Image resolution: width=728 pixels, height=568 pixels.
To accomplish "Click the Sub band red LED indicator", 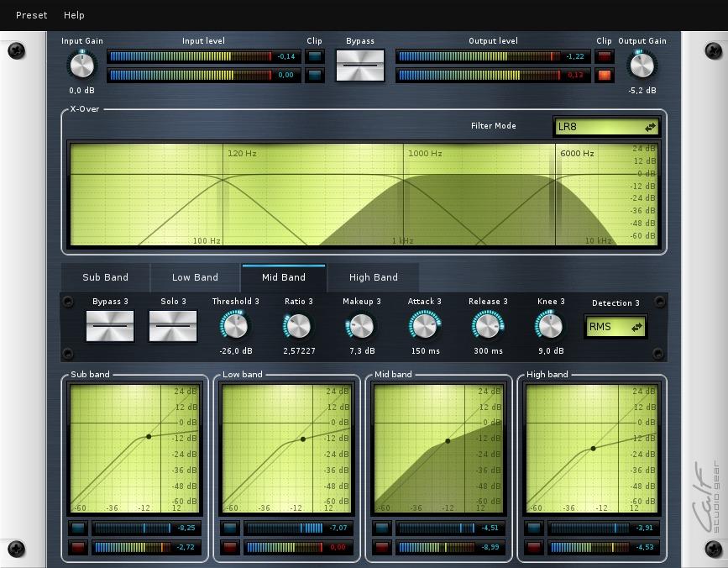I will [x=78, y=548].
